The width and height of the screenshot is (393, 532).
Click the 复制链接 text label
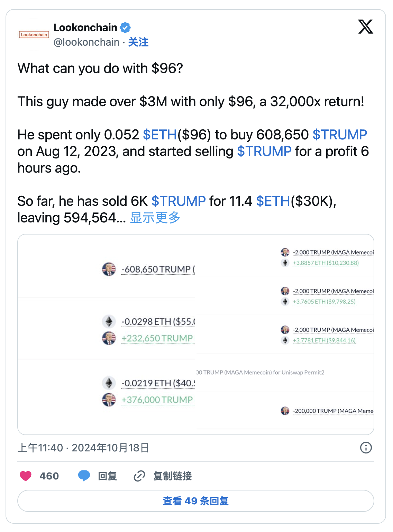172,476
